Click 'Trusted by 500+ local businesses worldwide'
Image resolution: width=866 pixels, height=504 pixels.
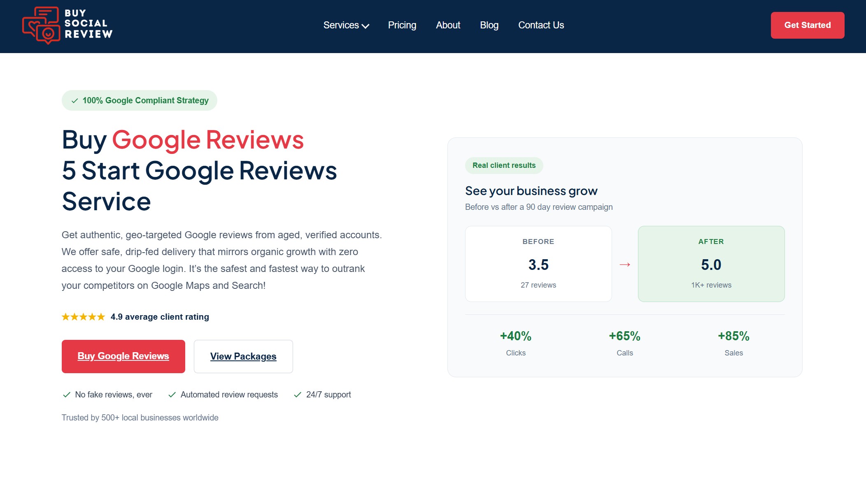pos(140,418)
